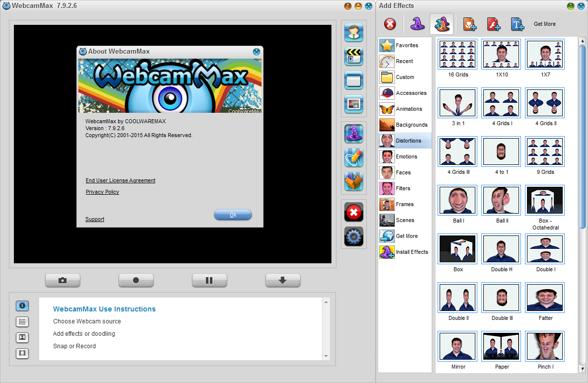Select the pencil doodling tool icon

[x=354, y=157]
